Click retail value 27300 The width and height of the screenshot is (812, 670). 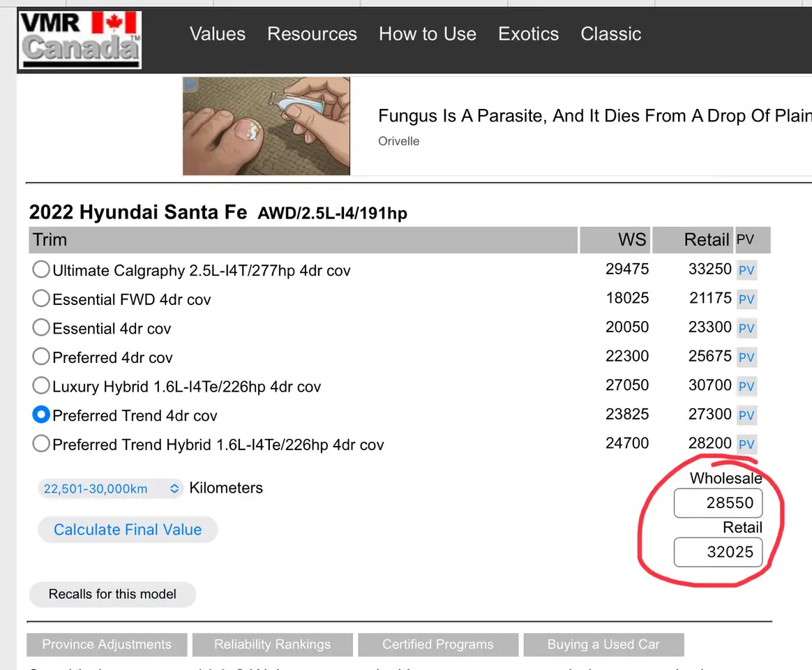coord(709,414)
